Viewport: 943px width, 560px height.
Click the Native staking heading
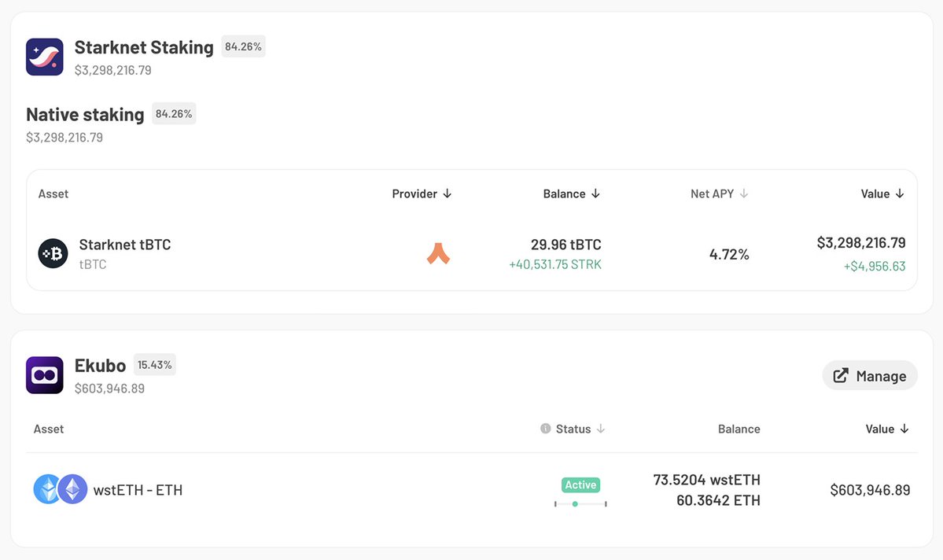click(85, 115)
